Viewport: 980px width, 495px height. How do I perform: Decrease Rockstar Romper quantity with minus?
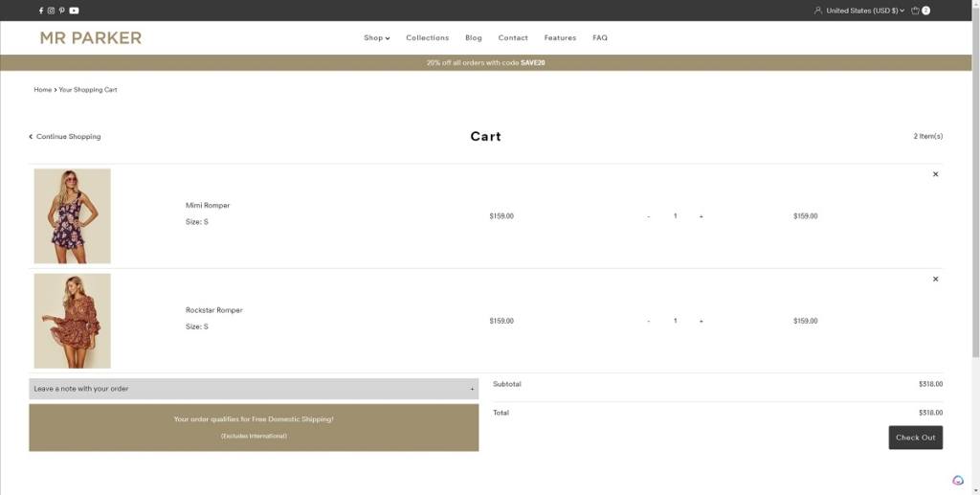[x=649, y=321]
